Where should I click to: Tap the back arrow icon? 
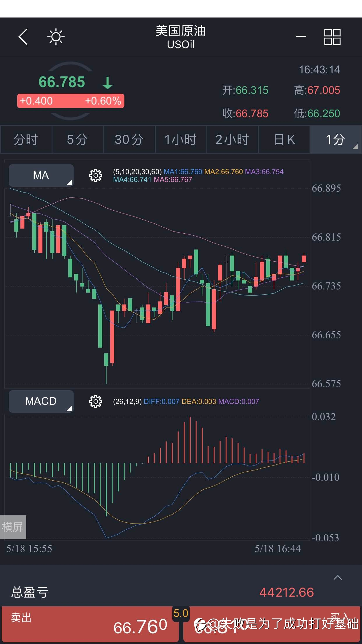click(23, 37)
